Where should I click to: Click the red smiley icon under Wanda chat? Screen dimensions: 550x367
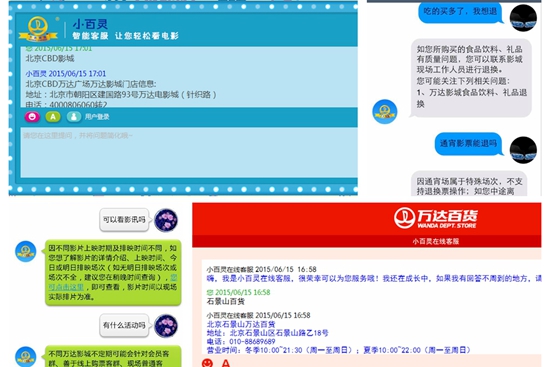coord(207,363)
